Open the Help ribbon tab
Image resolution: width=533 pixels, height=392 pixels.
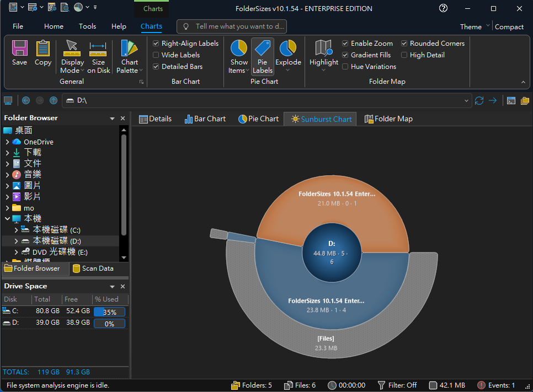pos(119,26)
